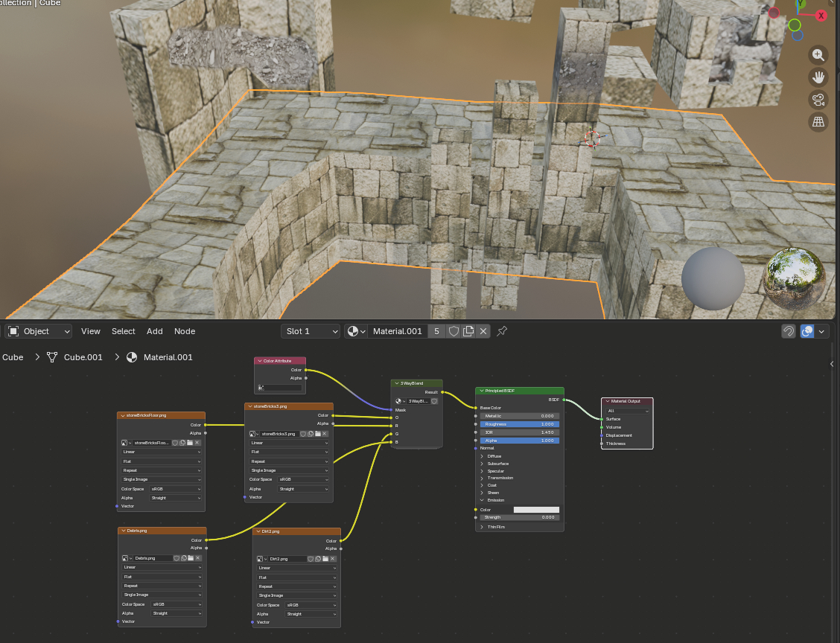Open the Node menu
Image resolution: width=840 pixels, height=643 pixels.
click(185, 331)
